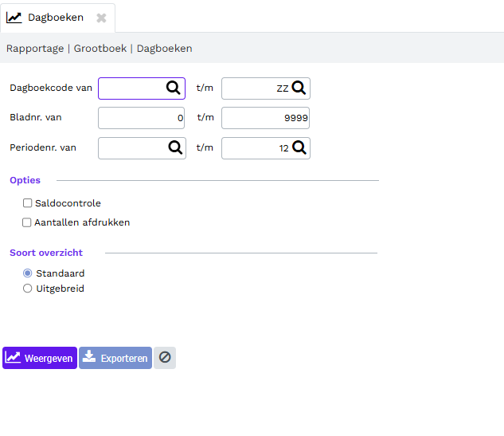The image size is (504, 436).
Task: Click the Periodenr. t/m field showing 12
Action: [x=266, y=148]
